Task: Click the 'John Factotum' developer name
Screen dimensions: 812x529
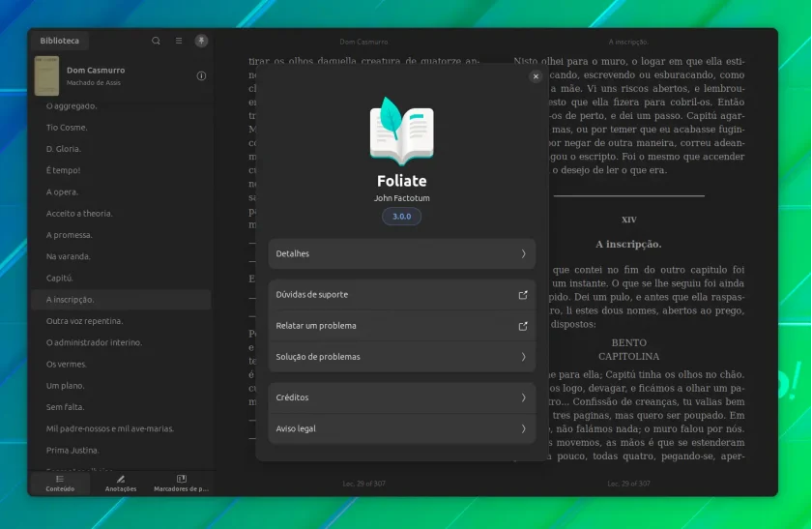Action: point(402,198)
